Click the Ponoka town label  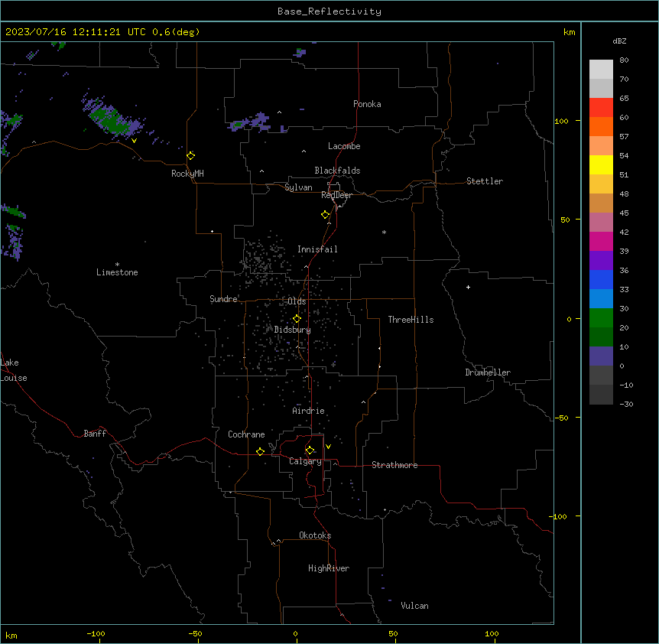(x=367, y=104)
